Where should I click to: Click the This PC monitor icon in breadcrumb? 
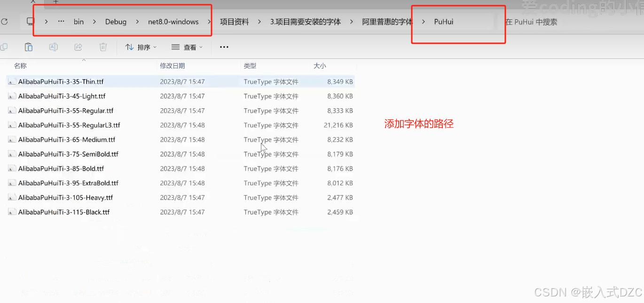(31, 22)
